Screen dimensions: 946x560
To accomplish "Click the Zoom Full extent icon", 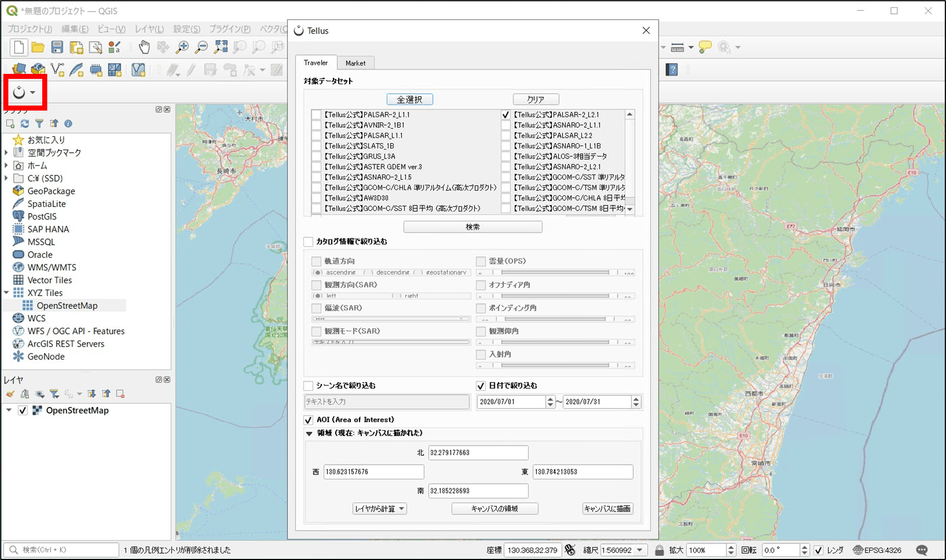I will (221, 47).
